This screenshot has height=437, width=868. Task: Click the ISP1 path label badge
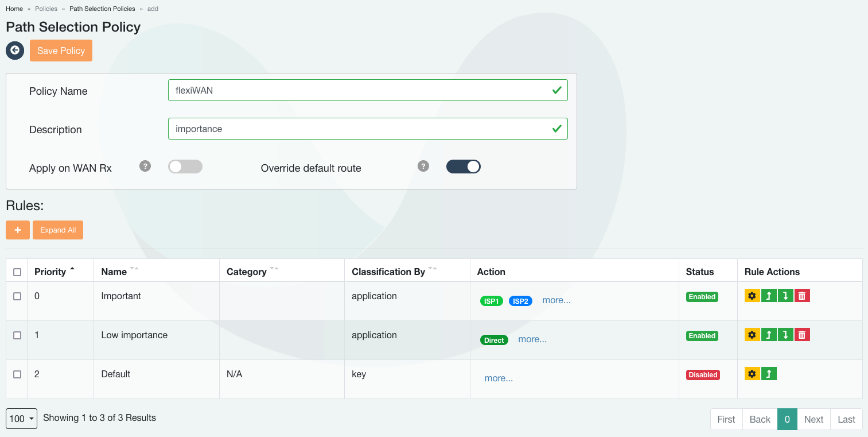[492, 301]
